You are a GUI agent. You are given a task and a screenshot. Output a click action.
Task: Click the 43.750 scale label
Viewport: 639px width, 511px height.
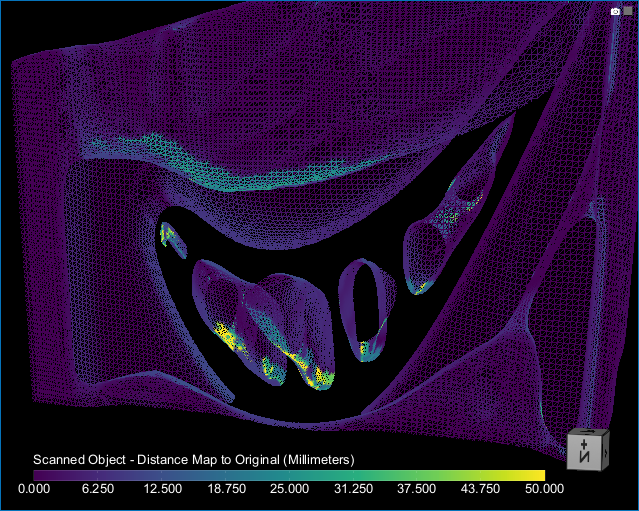(480, 489)
